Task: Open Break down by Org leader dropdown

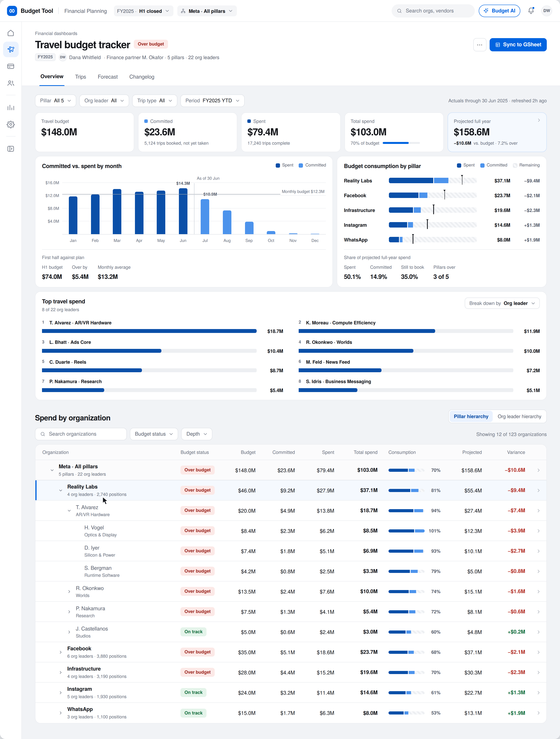Action: 502,303
